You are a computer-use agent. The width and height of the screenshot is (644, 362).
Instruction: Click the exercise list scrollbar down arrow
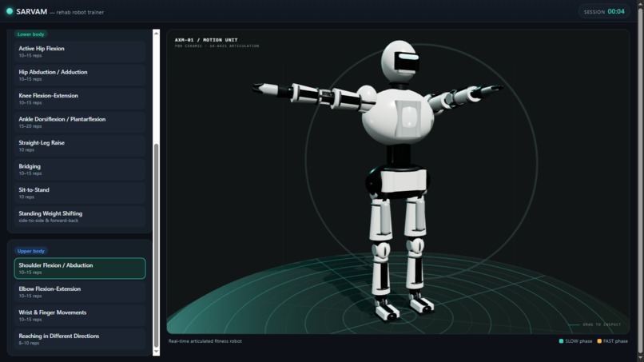coord(156,352)
